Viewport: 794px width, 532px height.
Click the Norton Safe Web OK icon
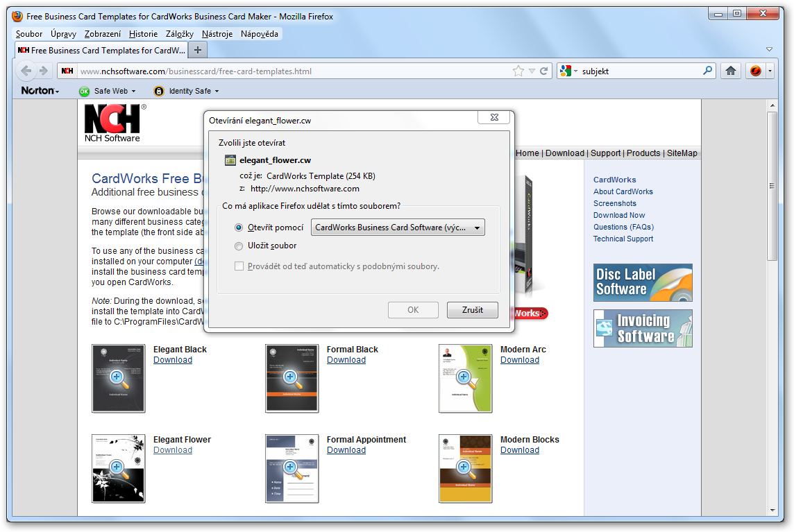coord(84,91)
